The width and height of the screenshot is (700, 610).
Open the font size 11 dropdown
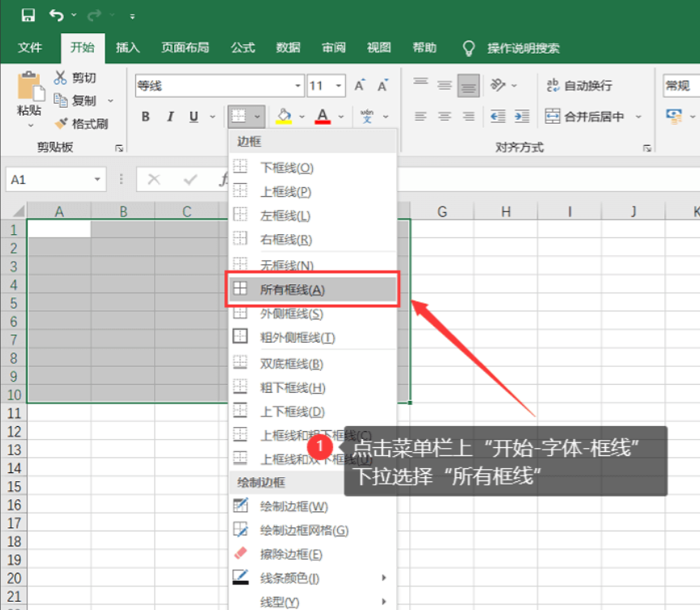[339, 86]
